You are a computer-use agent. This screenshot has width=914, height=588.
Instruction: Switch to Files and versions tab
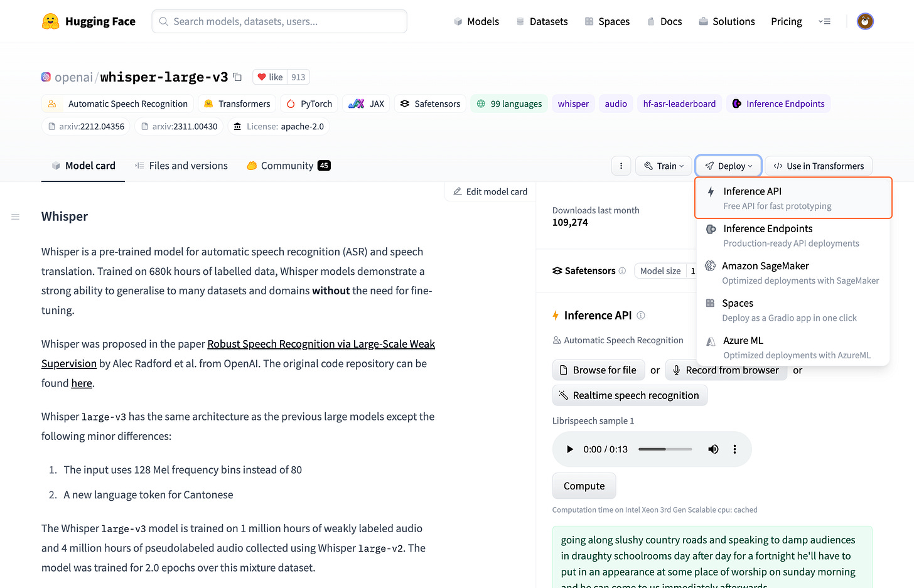tap(181, 166)
